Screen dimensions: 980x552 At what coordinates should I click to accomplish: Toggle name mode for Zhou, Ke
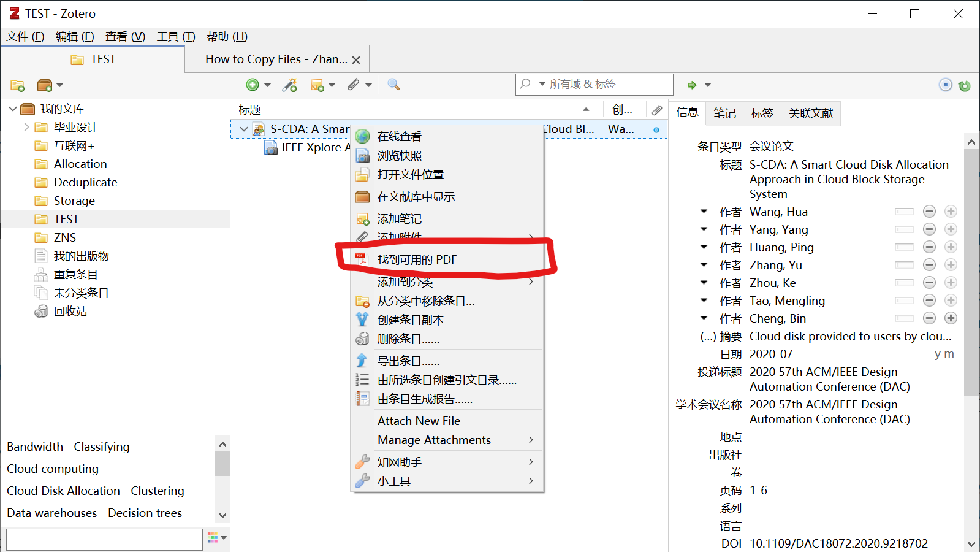(904, 283)
